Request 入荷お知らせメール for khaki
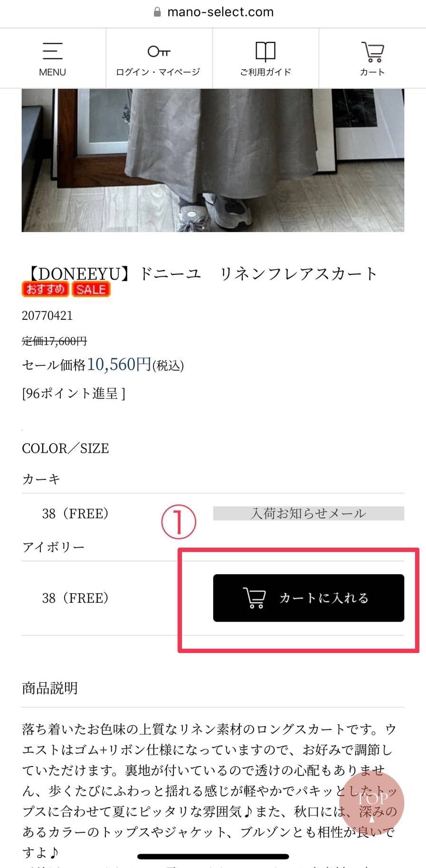Viewport: 426px width, 868px height. [x=308, y=513]
